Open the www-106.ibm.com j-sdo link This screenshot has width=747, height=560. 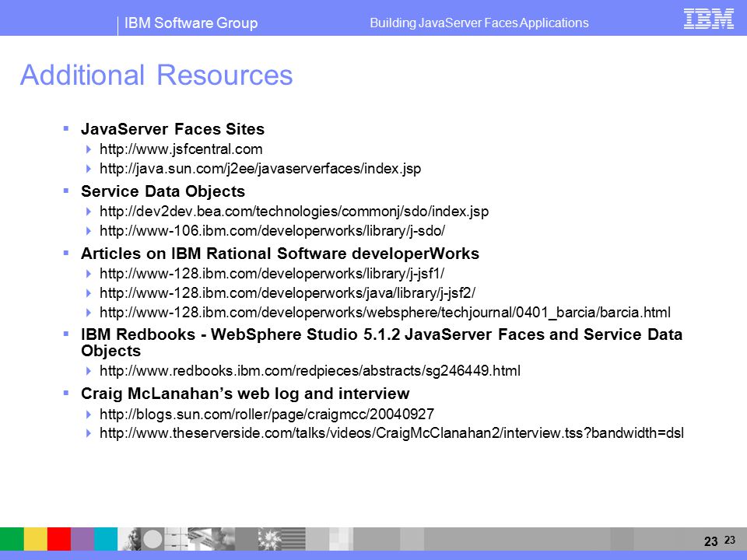click(272, 231)
